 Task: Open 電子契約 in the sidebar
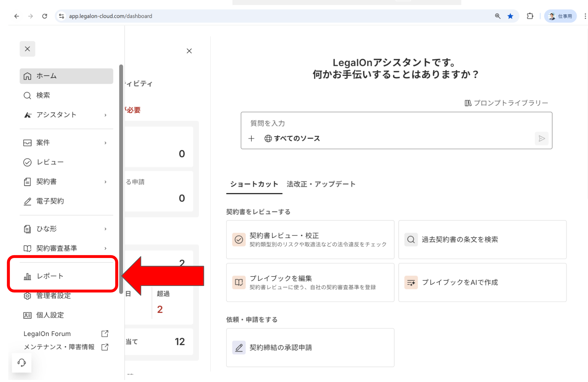tap(50, 201)
